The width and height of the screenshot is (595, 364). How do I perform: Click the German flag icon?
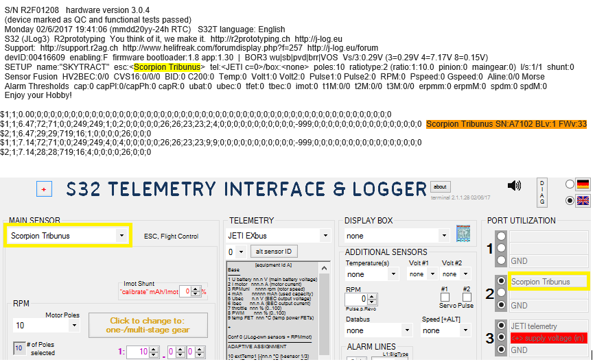click(x=583, y=184)
